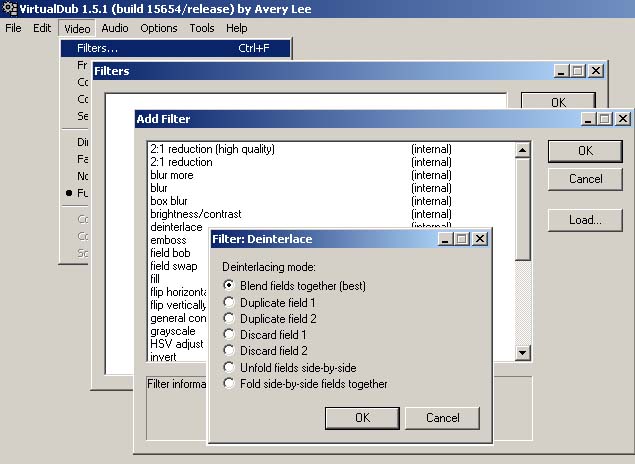
Task: Open the Tools menu
Action: tap(201, 28)
